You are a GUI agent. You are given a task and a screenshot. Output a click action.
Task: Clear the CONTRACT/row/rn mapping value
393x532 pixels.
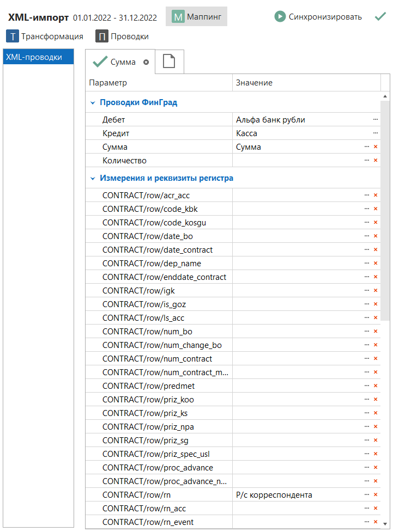(x=376, y=495)
